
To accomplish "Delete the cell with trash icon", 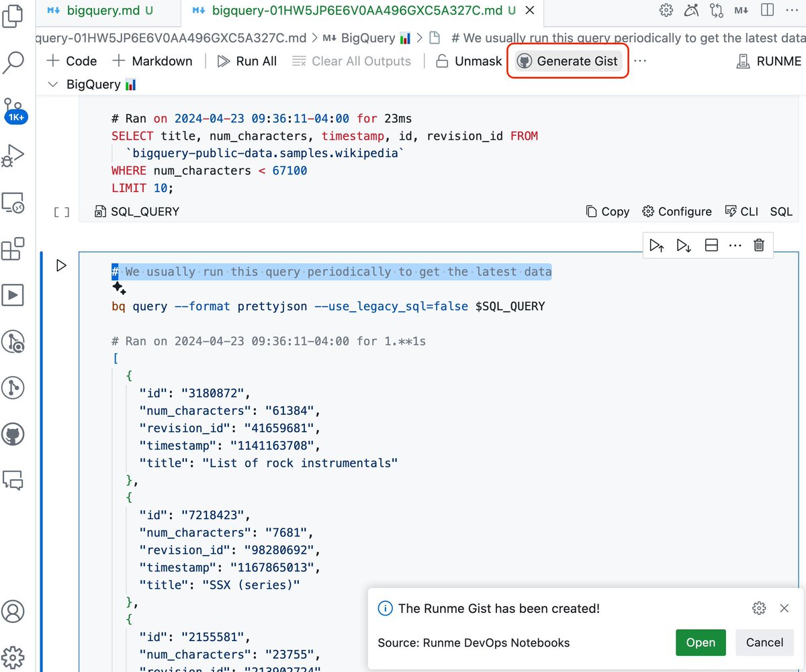I will [759, 246].
